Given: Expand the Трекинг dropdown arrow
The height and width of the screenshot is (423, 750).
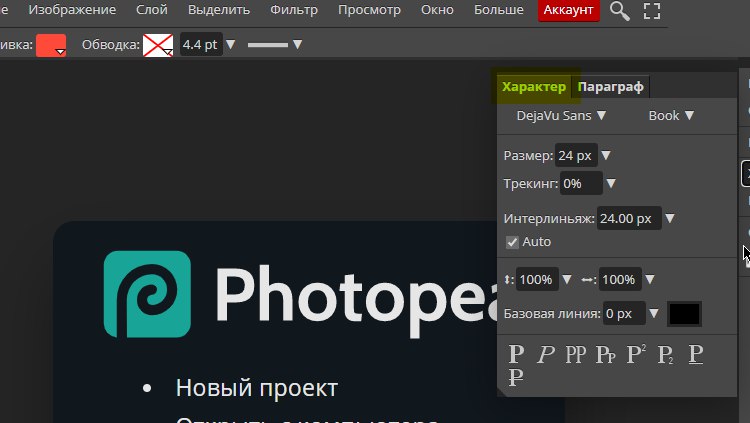Looking at the screenshot, I should 611,183.
